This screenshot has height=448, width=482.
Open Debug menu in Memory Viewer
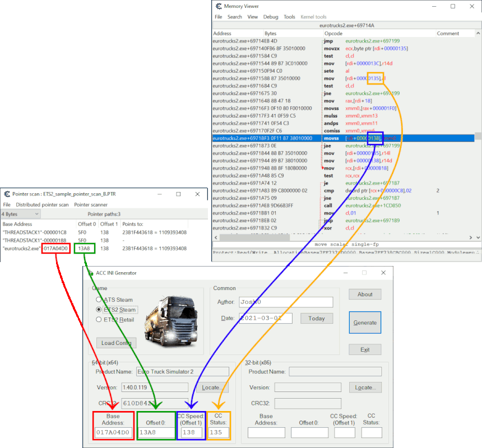[271, 17]
